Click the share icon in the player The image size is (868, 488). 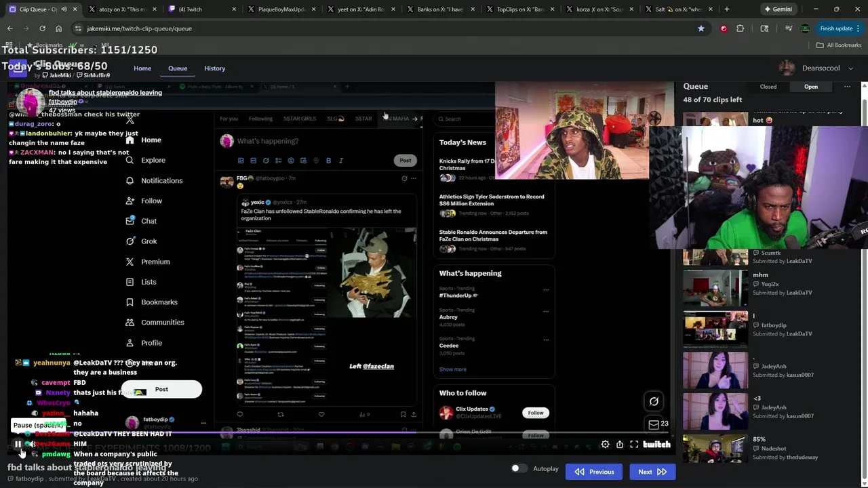[620, 445]
